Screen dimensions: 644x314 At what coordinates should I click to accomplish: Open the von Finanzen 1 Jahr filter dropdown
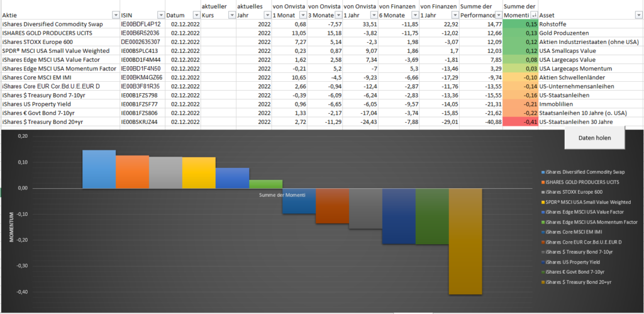point(454,15)
